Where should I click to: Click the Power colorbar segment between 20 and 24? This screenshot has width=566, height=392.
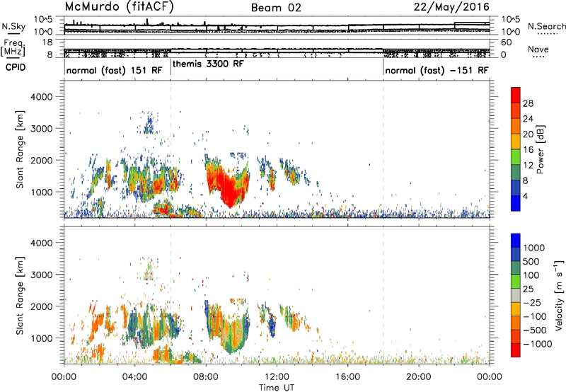pyautogui.click(x=516, y=126)
